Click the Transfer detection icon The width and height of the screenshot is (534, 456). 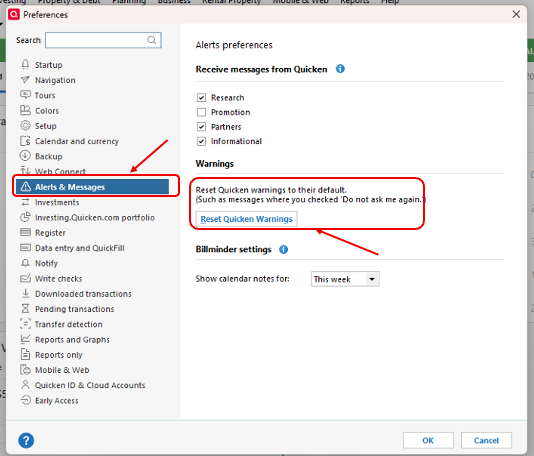coord(25,324)
